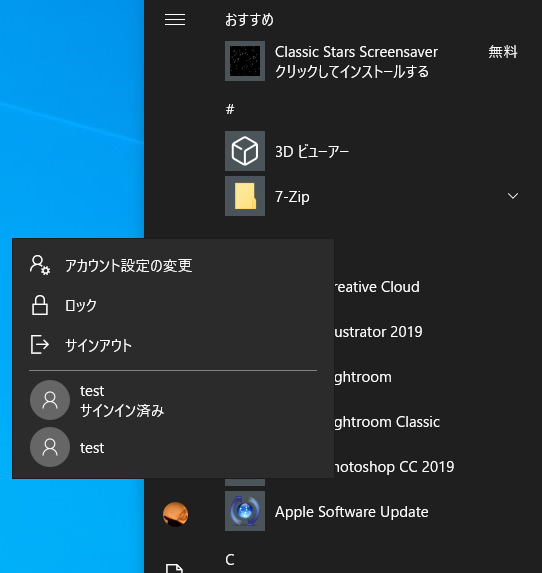The image size is (542, 573).
Task: Select サインアウト from the account menu
Action: (173, 345)
